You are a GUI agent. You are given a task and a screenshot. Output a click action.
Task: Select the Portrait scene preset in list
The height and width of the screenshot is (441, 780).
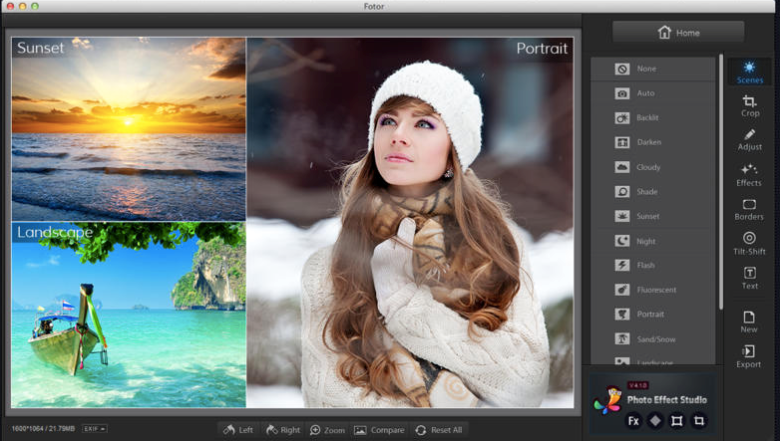[x=653, y=314]
